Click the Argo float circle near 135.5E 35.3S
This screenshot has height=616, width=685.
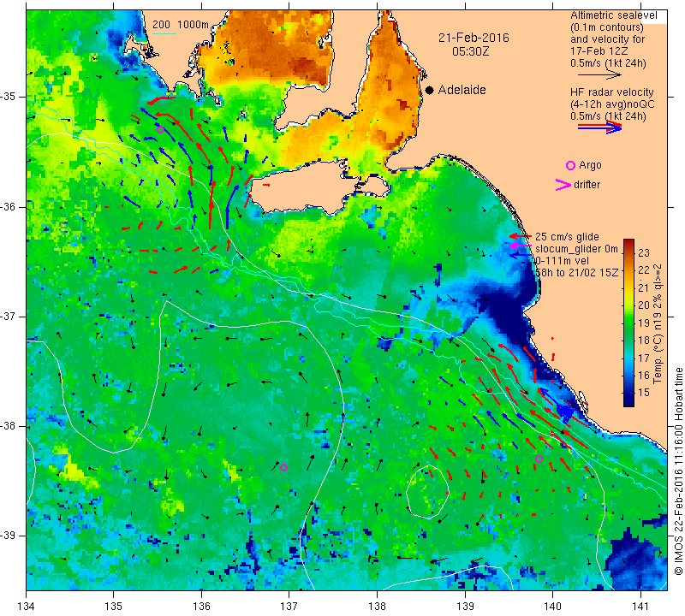coord(160,129)
